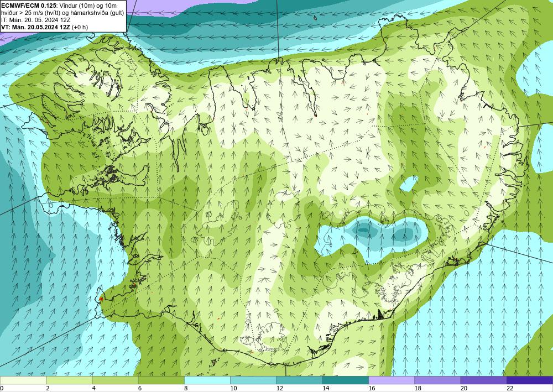This screenshot has height=392, width=553.
Task: Select the darker green 6–8 m/s legend swatch
Action: 161,380
